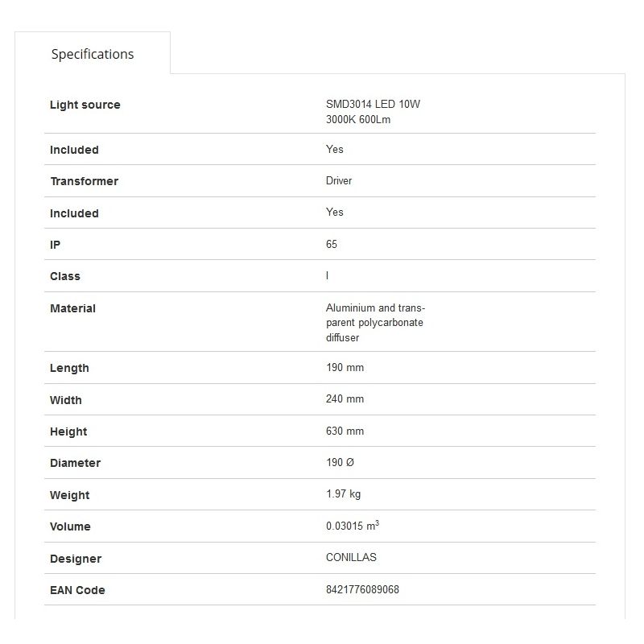This screenshot has width=644, height=644.
Task: Select the 0.03015 m³ volume value
Action: (x=352, y=526)
